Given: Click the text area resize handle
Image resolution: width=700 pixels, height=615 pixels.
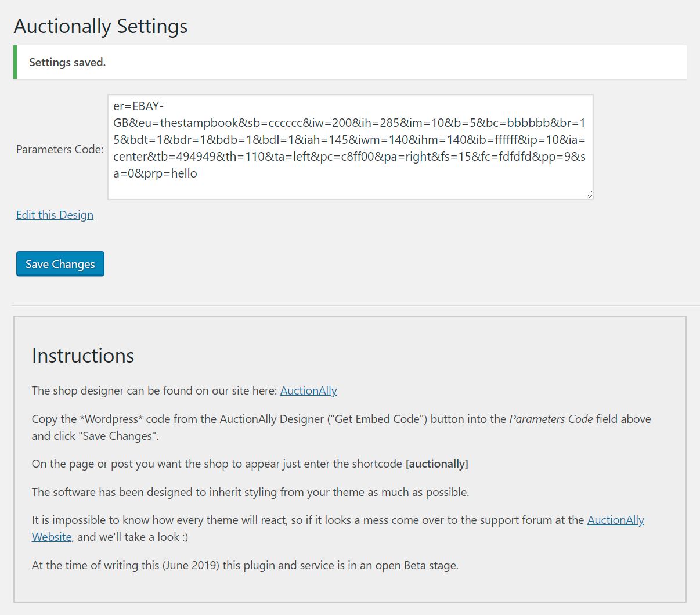Looking at the screenshot, I should click(x=589, y=195).
